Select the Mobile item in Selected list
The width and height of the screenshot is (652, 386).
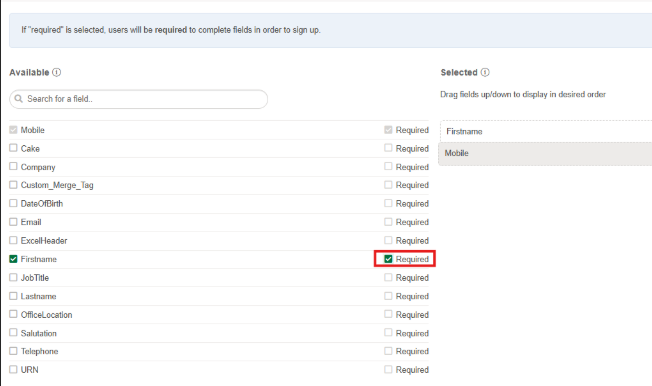click(x=546, y=153)
